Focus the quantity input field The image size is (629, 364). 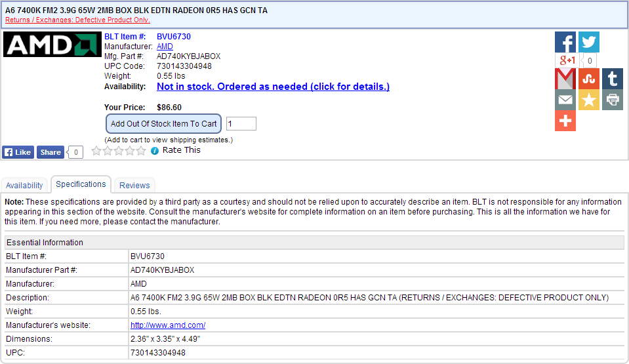[241, 123]
